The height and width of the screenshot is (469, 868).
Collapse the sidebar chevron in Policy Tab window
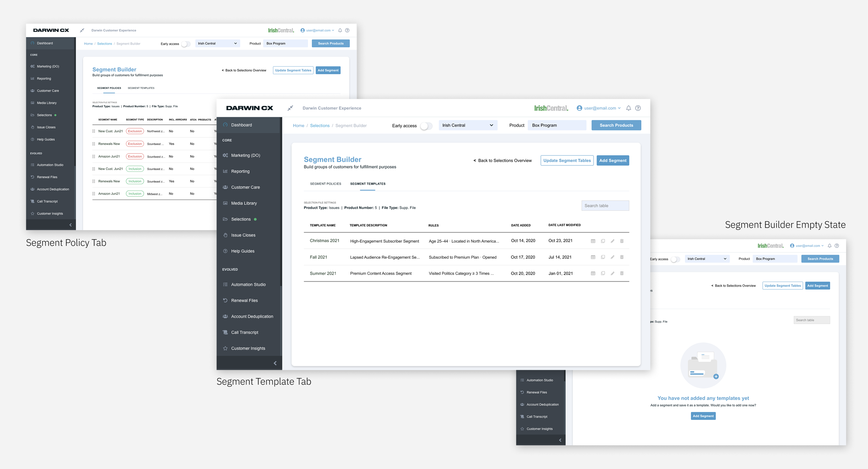(x=70, y=225)
